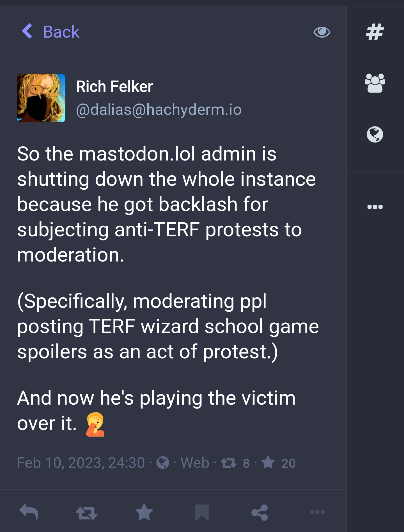This screenshot has height=532, width=404.
Task: Bookmark this post
Action: pyautogui.click(x=202, y=512)
